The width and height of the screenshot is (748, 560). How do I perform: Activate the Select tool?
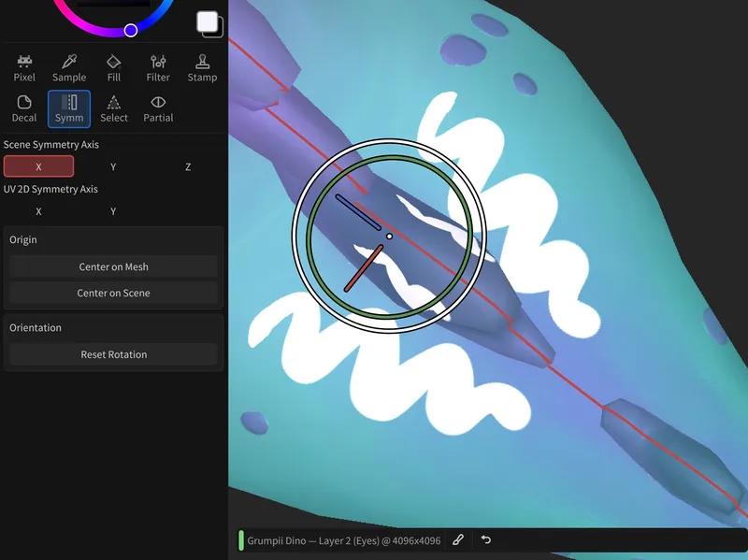(x=114, y=108)
